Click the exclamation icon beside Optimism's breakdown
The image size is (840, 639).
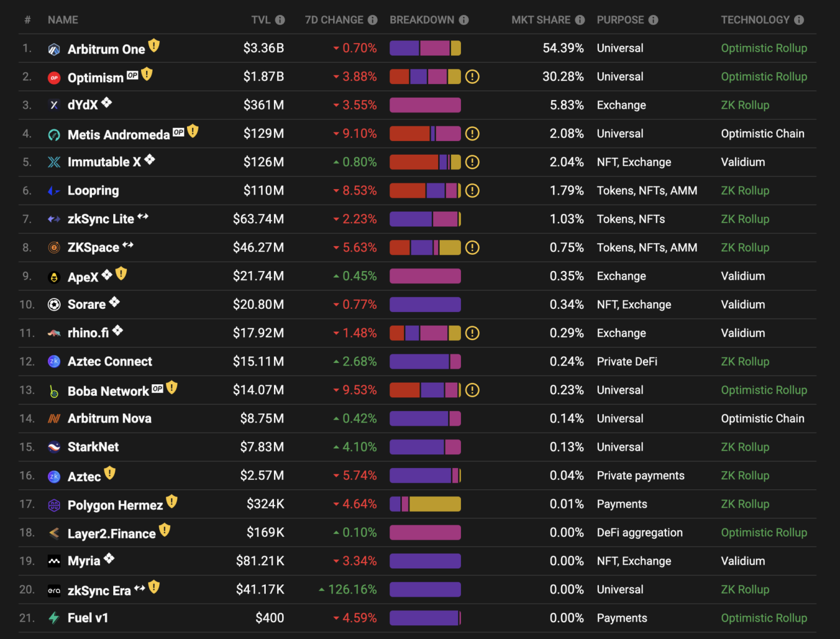(472, 77)
